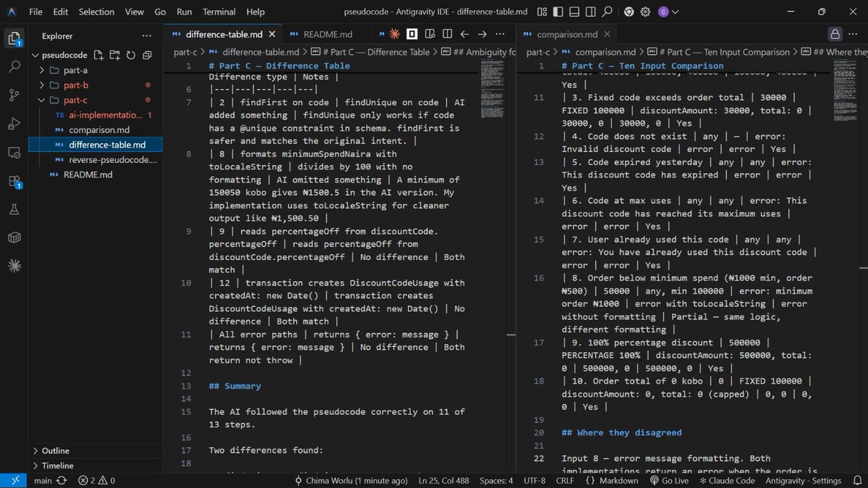Open the Extensions view
The width and height of the screenshot is (868, 488).
[14, 181]
